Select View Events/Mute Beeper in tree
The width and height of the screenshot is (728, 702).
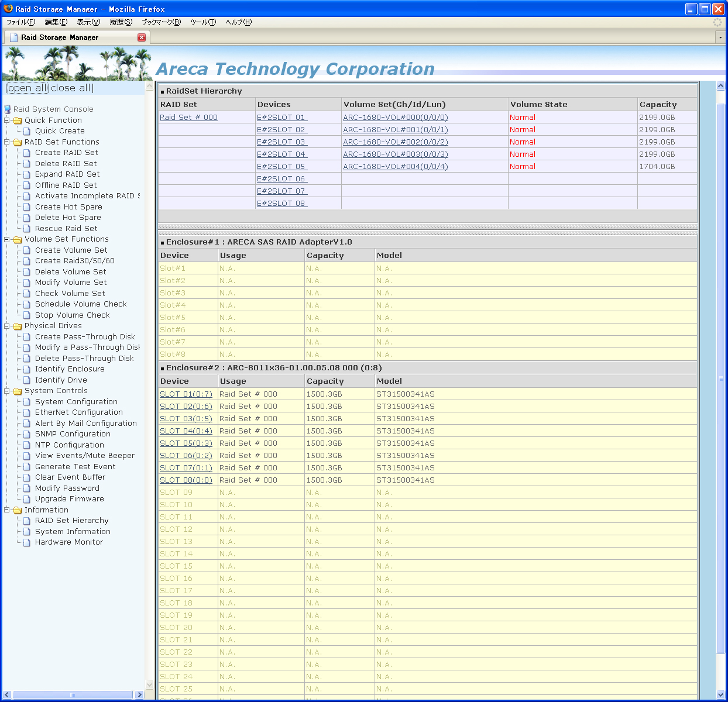(x=85, y=456)
